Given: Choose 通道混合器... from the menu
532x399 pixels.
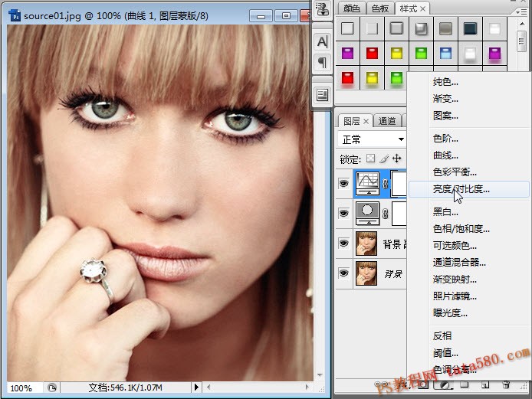Looking at the screenshot, I should coord(469,263).
